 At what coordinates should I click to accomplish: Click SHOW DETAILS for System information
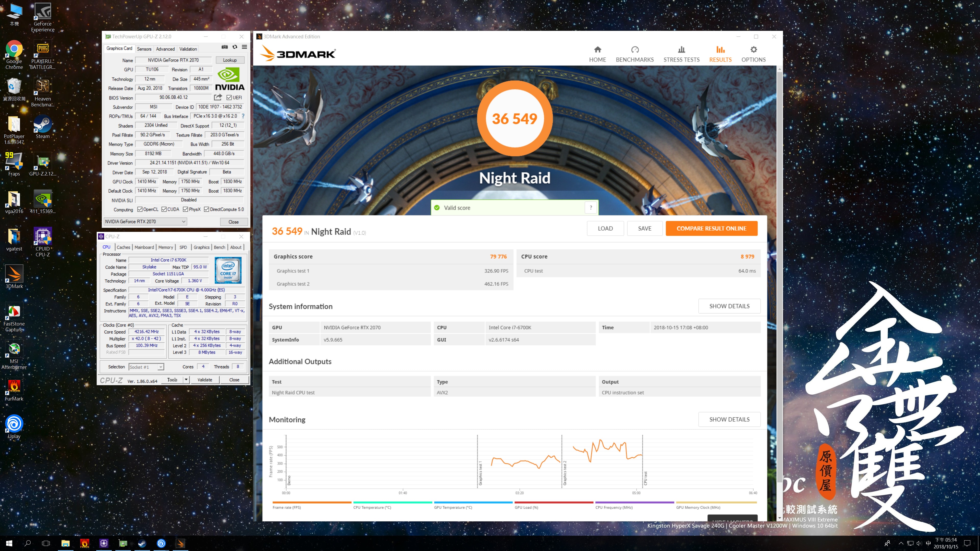point(729,306)
